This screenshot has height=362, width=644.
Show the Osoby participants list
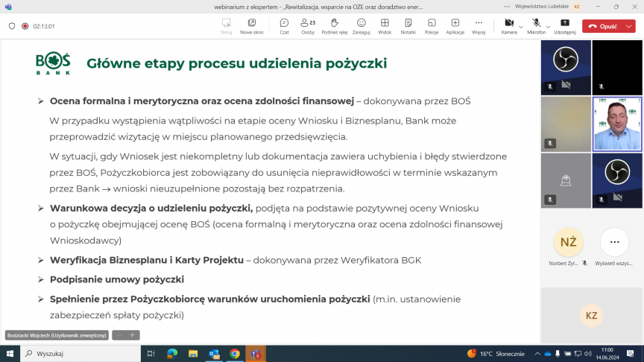pos(308,26)
